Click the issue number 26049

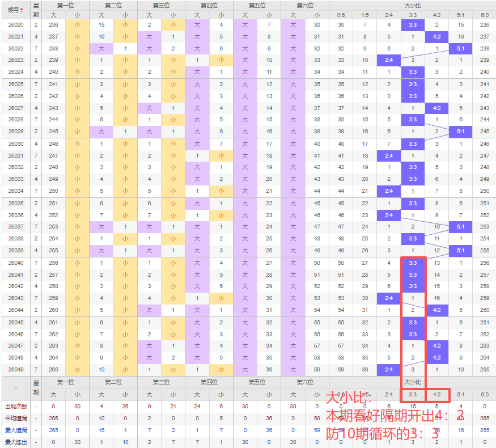(16, 370)
